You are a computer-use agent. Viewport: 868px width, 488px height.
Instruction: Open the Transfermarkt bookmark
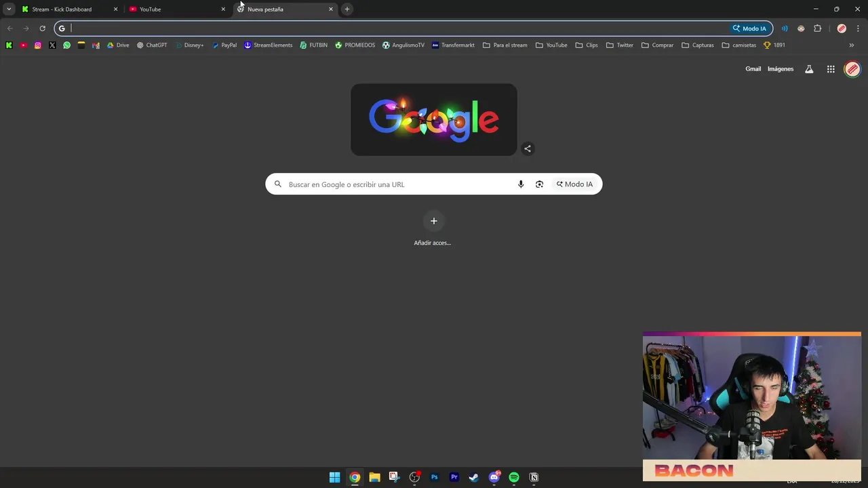(453, 45)
